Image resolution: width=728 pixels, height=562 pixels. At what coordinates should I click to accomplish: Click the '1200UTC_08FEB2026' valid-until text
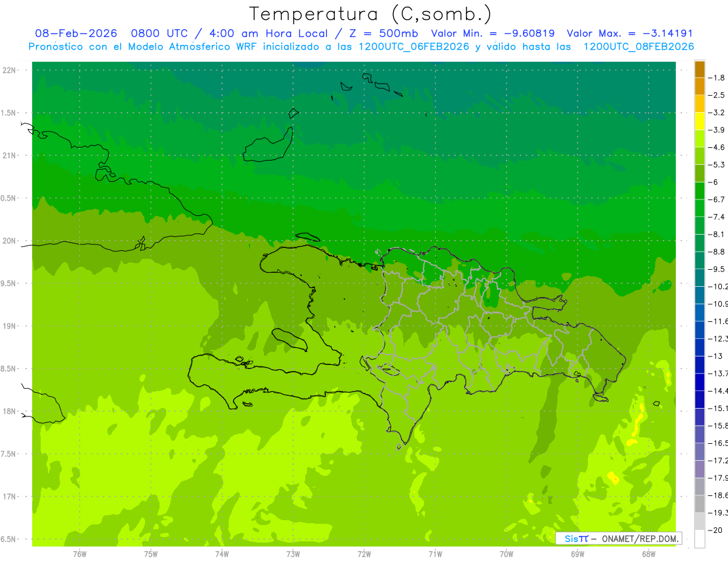point(638,47)
